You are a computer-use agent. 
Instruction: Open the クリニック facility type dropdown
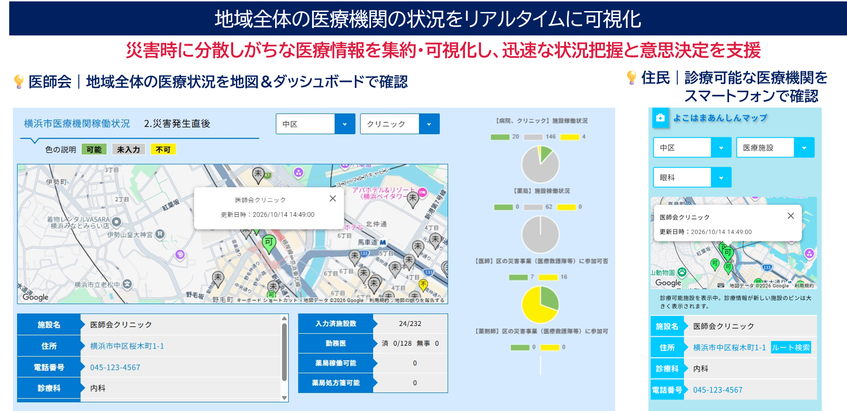coord(400,124)
